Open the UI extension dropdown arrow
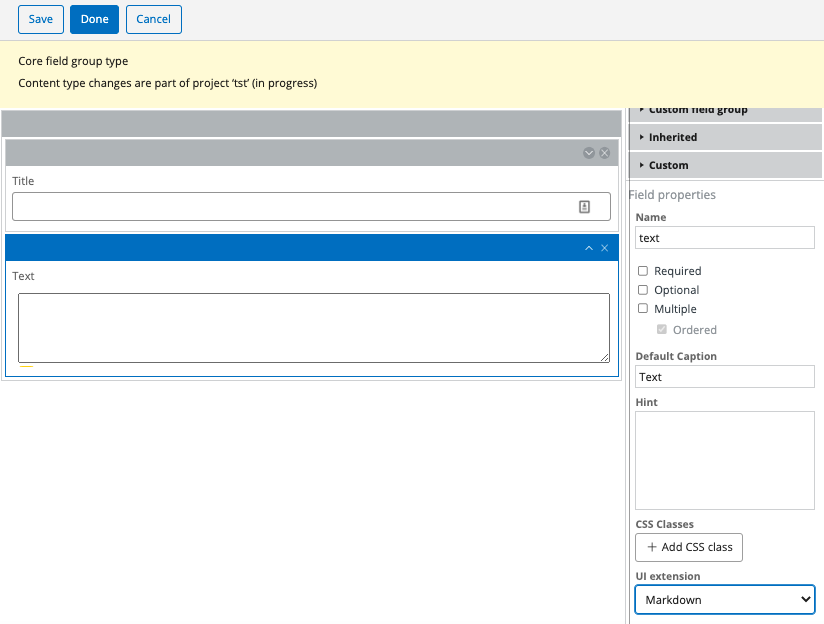Viewport: 824px width, 624px height. tap(804, 599)
